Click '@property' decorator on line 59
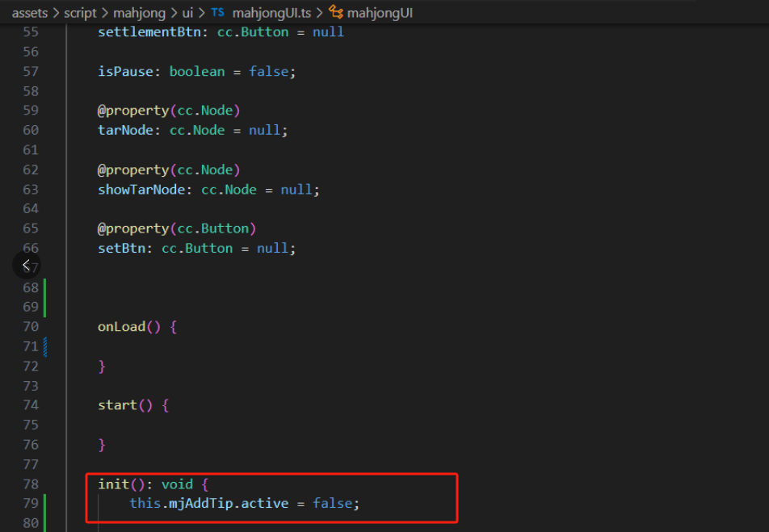769x532 pixels. [x=133, y=111]
